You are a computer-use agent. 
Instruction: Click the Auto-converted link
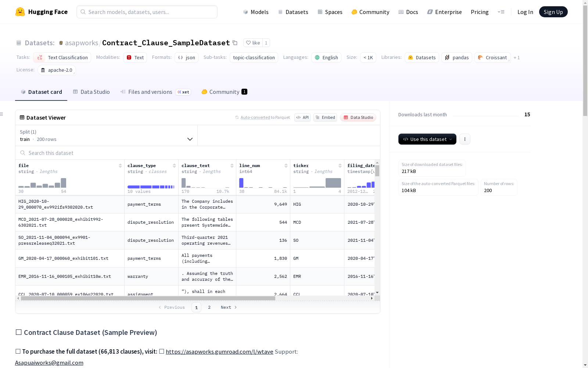tap(255, 117)
